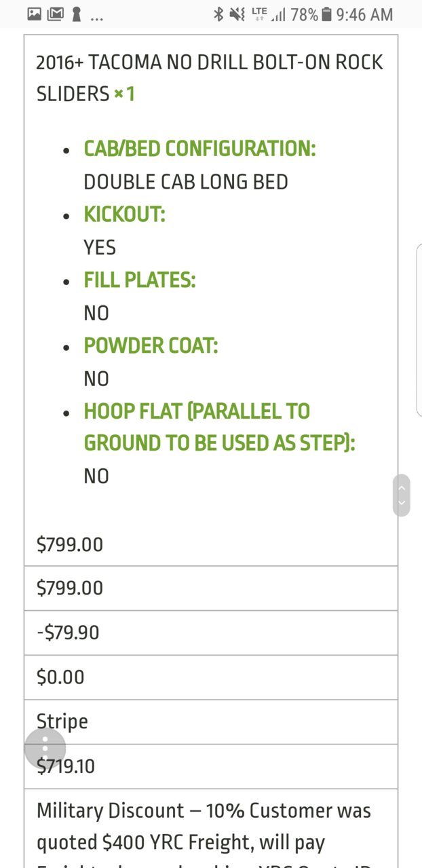422x868 pixels.
Task: Tap the fast scroll handle with arrows
Action: (x=402, y=495)
